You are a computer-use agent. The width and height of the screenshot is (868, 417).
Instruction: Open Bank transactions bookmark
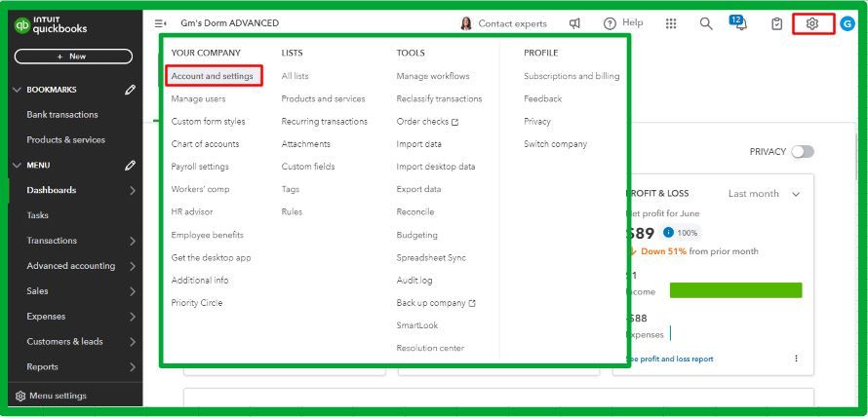point(62,115)
